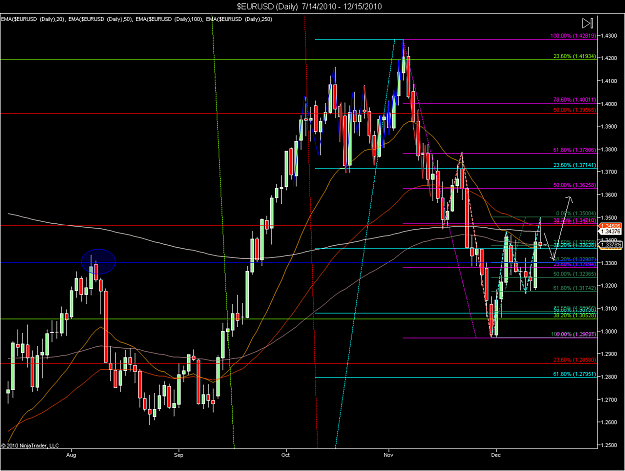Click the 1.4300 price axis label
Viewport: 625px width, 471px height.
tap(609, 36)
